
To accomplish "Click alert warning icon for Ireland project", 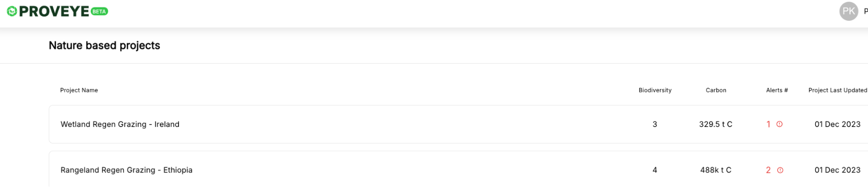I will [x=779, y=124].
